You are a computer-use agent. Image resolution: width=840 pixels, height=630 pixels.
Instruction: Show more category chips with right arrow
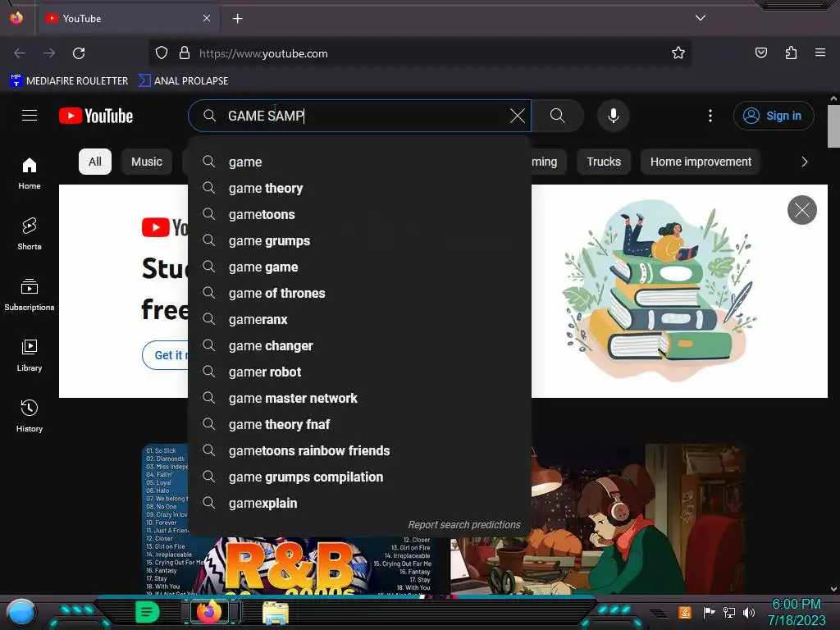[x=804, y=162]
